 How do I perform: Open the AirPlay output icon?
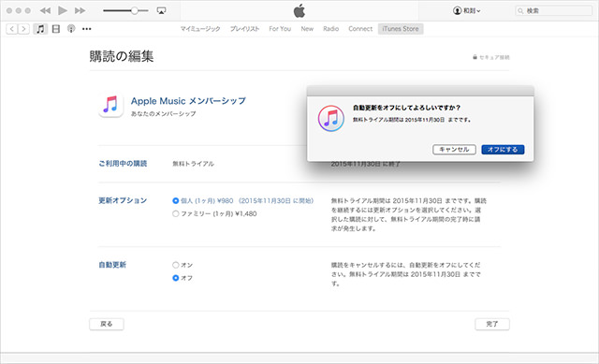coord(161,10)
